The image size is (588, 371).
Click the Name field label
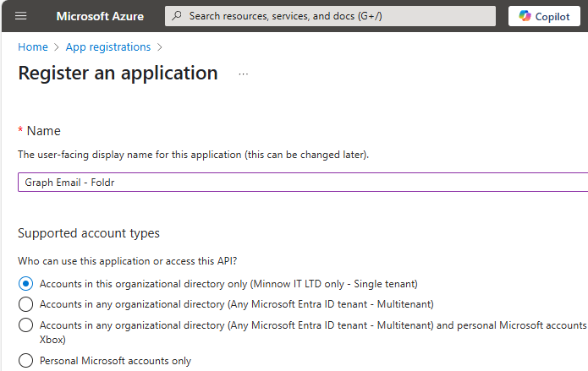click(x=43, y=131)
